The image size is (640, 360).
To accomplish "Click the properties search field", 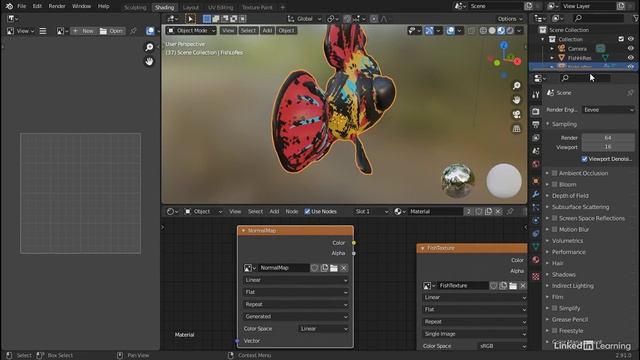I will click(x=584, y=78).
